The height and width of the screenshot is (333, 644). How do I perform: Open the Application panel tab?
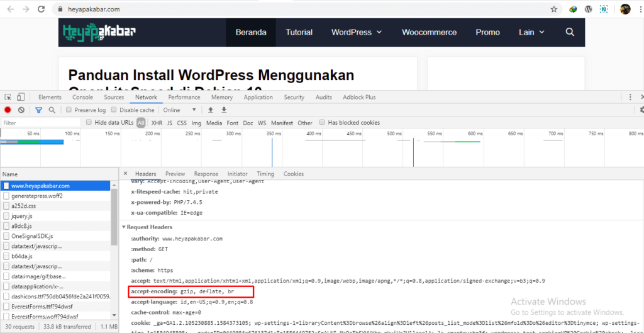click(x=258, y=98)
